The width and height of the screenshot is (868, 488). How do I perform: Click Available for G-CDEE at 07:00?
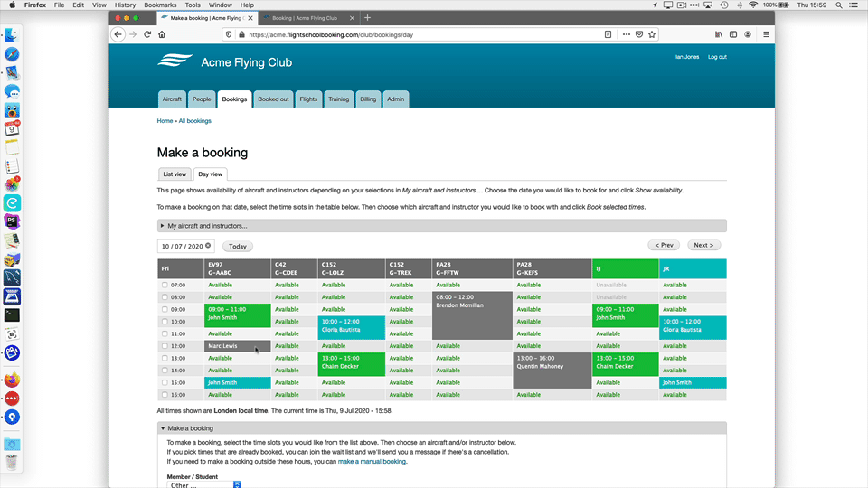[287, 285]
